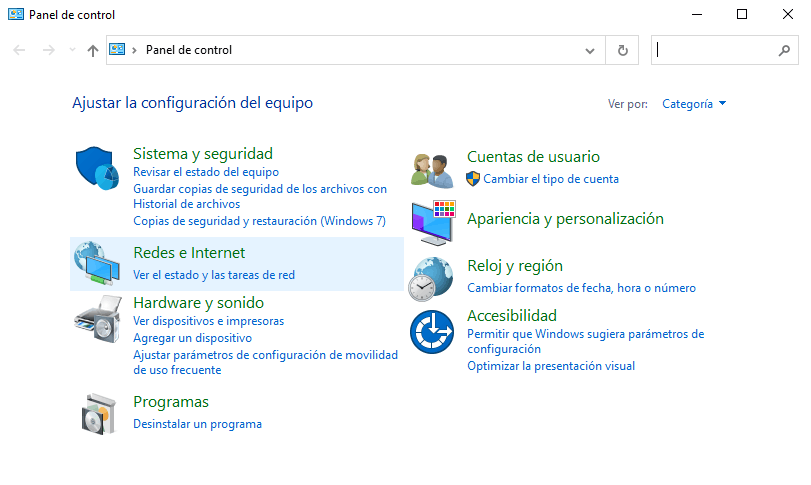Open Reloj y región category

pos(515,266)
